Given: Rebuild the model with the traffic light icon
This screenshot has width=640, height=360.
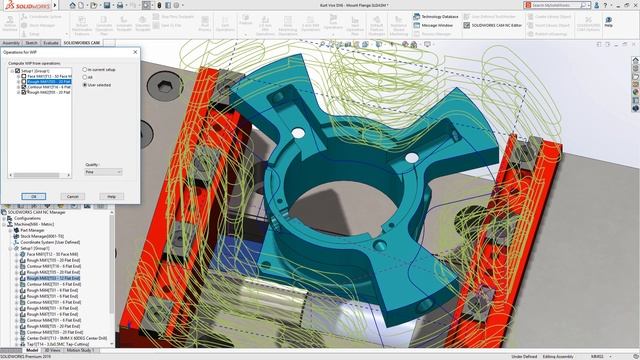Looking at the screenshot, I should 159,5.
